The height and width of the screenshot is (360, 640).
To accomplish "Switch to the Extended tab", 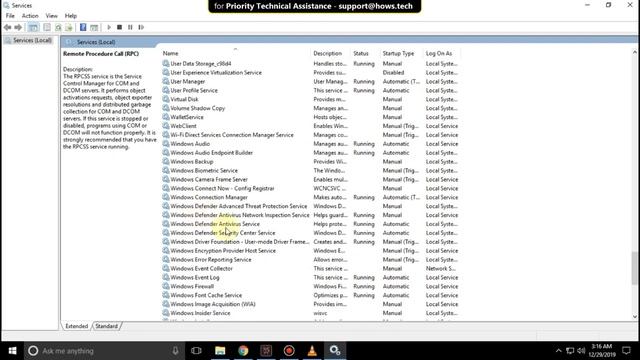I will pos(76,326).
